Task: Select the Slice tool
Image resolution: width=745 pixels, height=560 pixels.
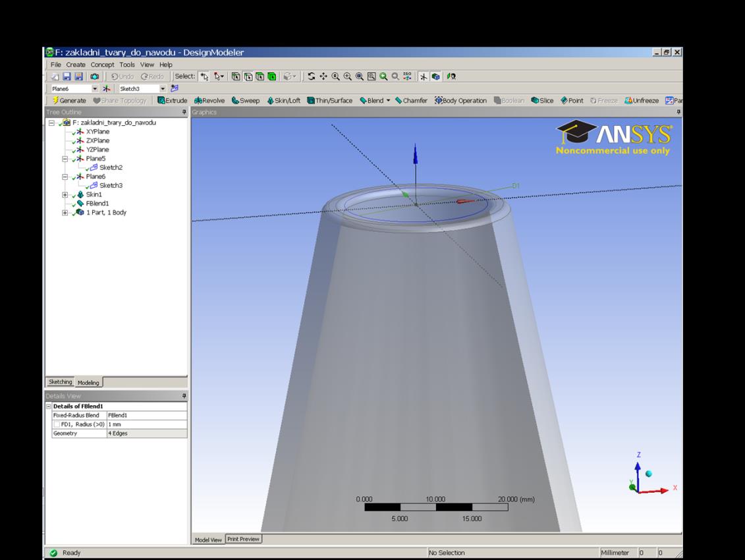Action: tap(542, 100)
